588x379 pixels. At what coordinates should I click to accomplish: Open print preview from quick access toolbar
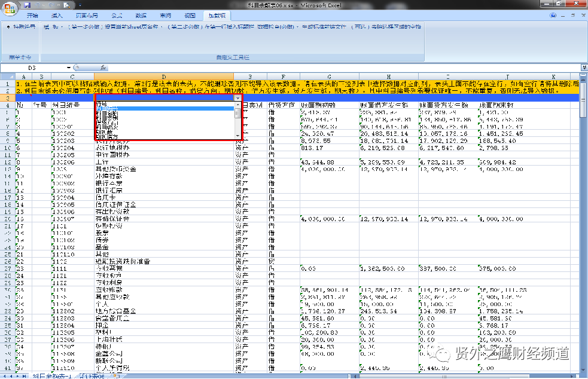point(66,5)
